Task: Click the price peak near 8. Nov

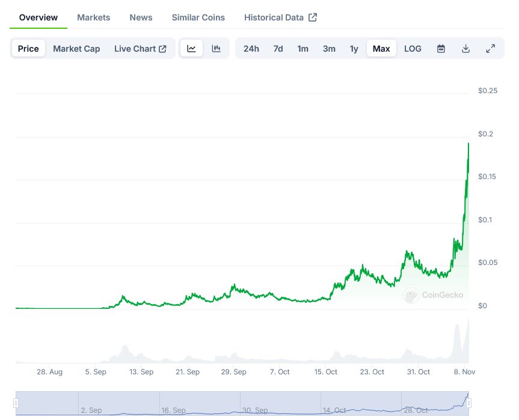Action: tap(468, 144)
